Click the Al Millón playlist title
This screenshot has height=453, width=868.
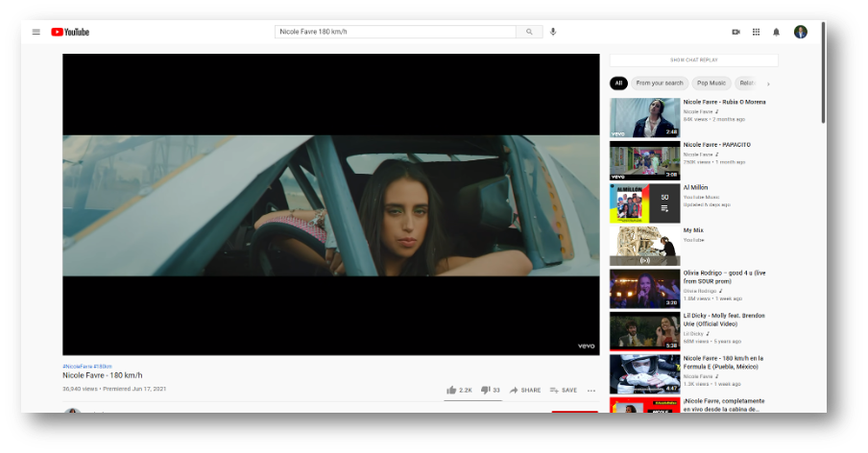695,187
